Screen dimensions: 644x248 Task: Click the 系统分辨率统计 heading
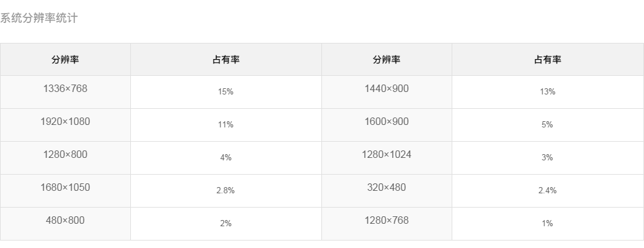[x=38, y=18]
